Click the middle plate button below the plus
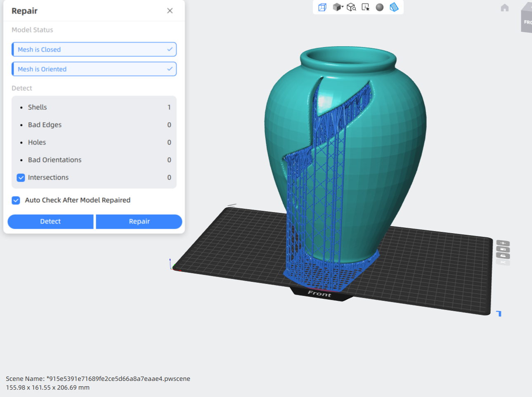The image size is (532, 397). pyautogui.click(x=503, y=249)
